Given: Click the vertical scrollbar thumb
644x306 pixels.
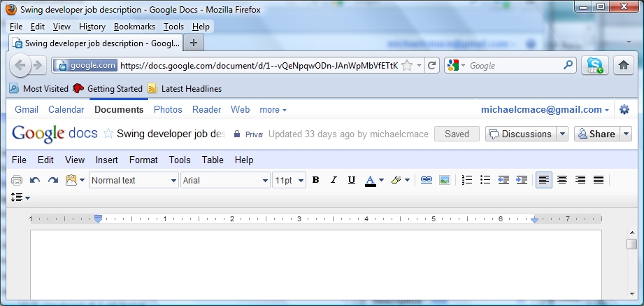Looking at the screenshot, I should 631,244.
